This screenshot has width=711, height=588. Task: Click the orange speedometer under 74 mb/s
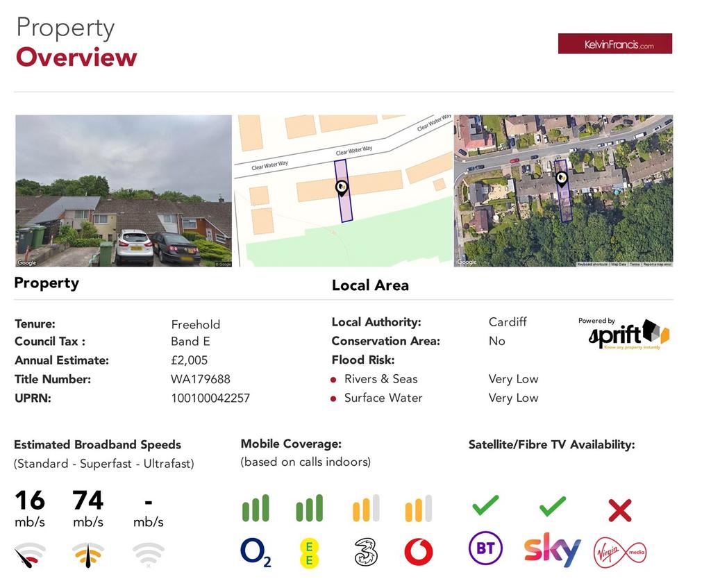[x=88, y=555]
